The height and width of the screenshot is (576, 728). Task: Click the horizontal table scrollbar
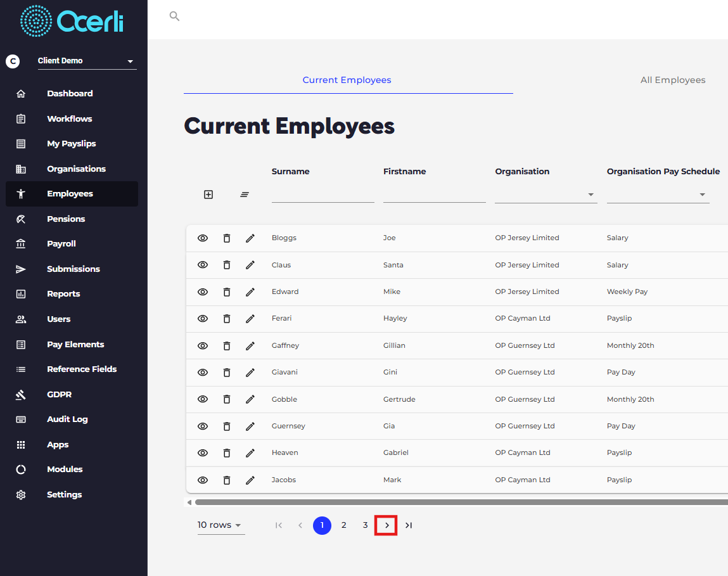tap(461, 502)
